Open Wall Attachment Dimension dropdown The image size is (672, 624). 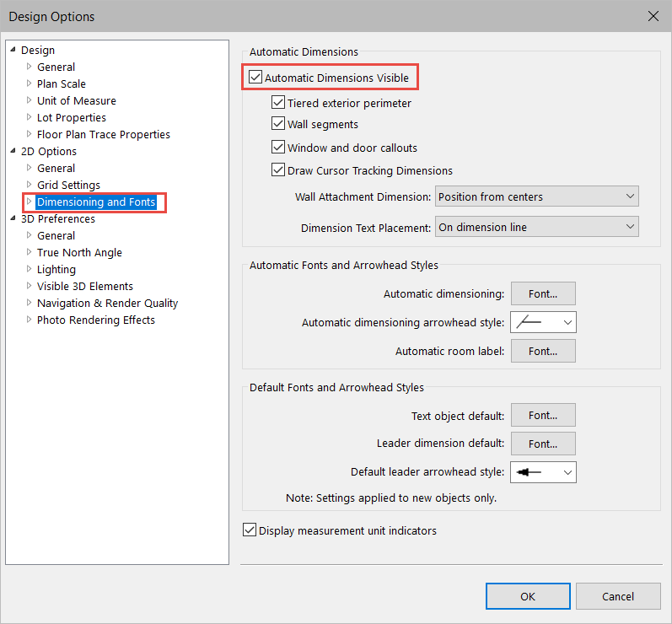[x=536, y=196]
